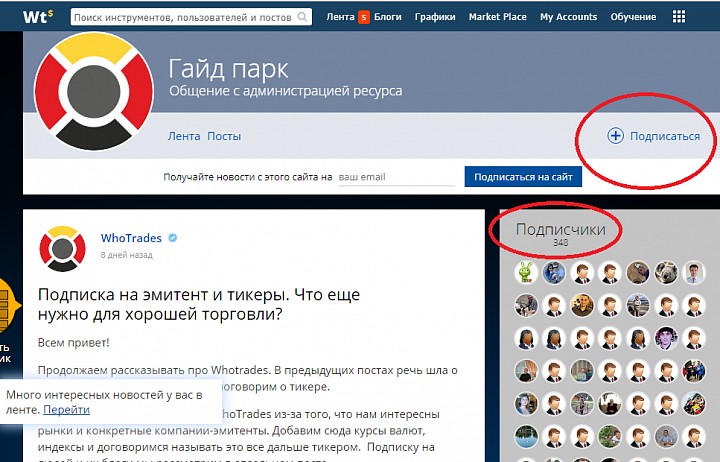This screenshot has width=720, height=462.
Task: Click the plus icon beside Подписаться
Action: pos(615,136)
